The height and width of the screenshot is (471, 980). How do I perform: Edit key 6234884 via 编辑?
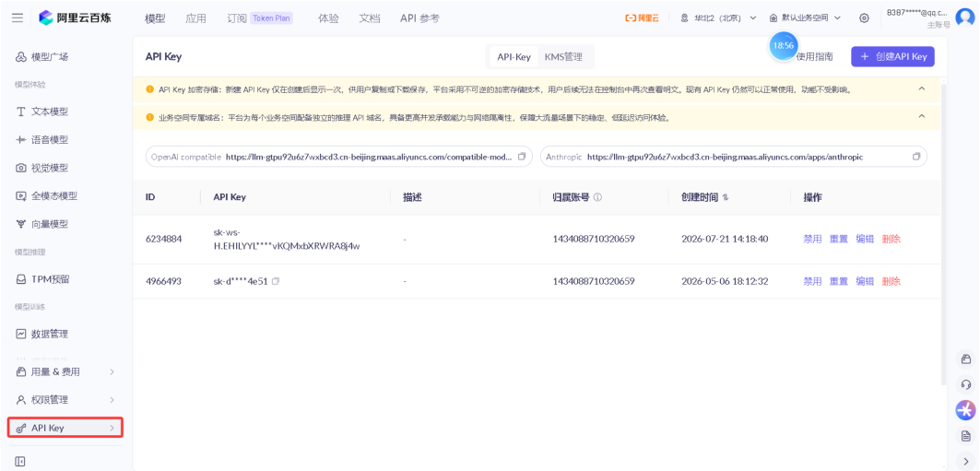click(x=865, y=239)
